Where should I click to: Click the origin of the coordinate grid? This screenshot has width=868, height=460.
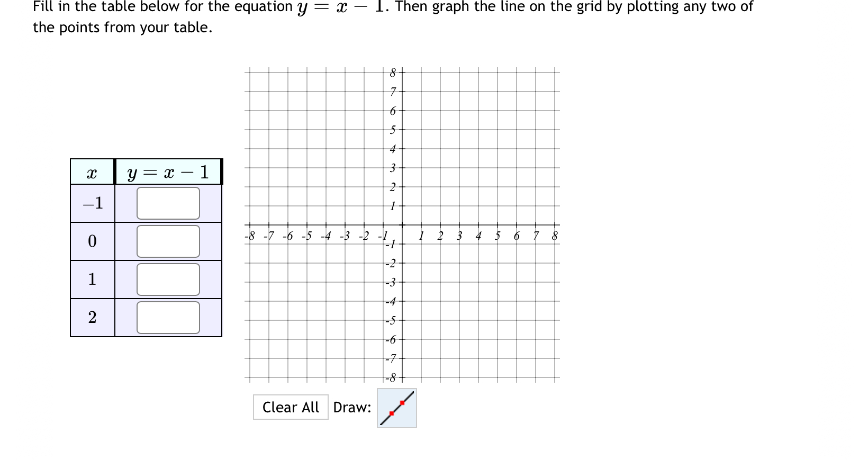coord(401,224)
